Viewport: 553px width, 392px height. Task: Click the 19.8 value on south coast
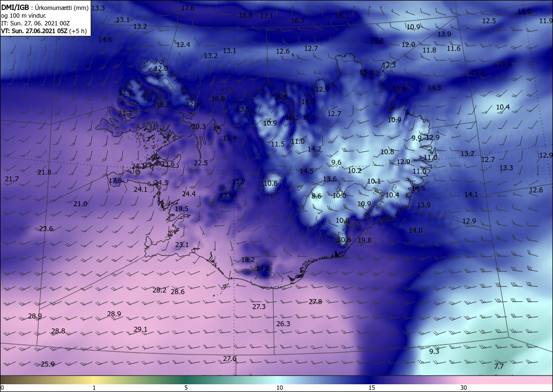click(x=364, y=241)
